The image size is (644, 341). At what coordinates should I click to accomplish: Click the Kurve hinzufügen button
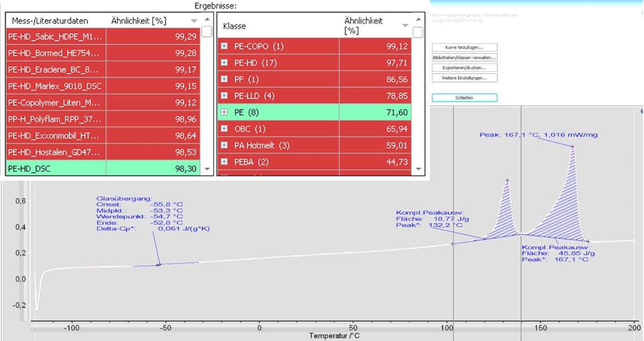[464, 47]
